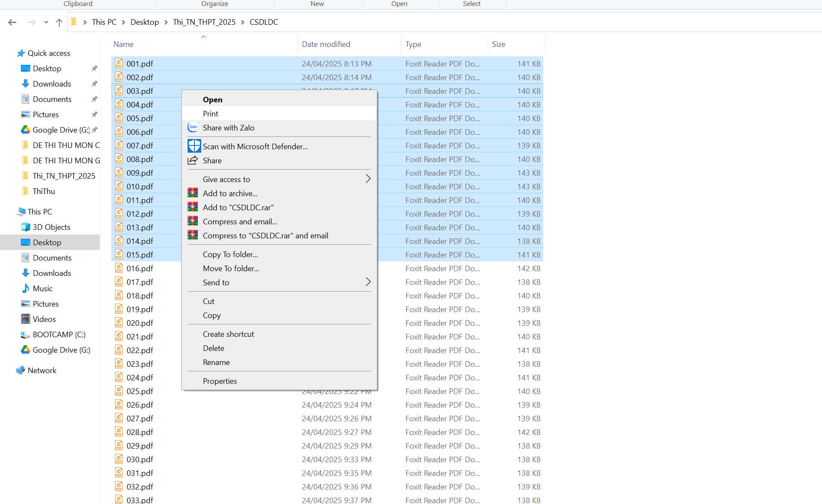Expand the Send to submenu arrow
This screenshot has height=504, width=822.
368,282
